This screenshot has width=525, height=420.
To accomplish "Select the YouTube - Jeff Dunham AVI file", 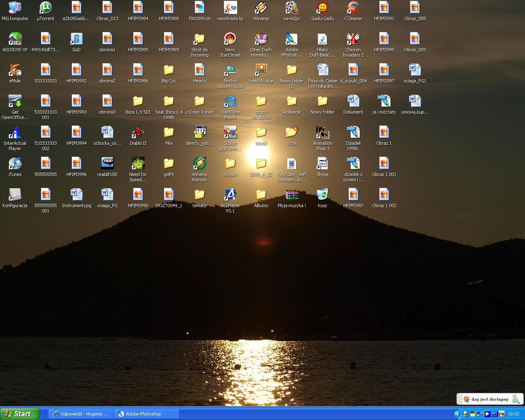I will [x=292, y=170].
